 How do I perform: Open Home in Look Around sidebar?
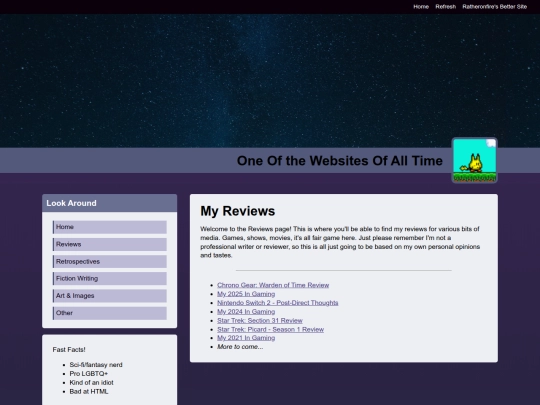110,227
